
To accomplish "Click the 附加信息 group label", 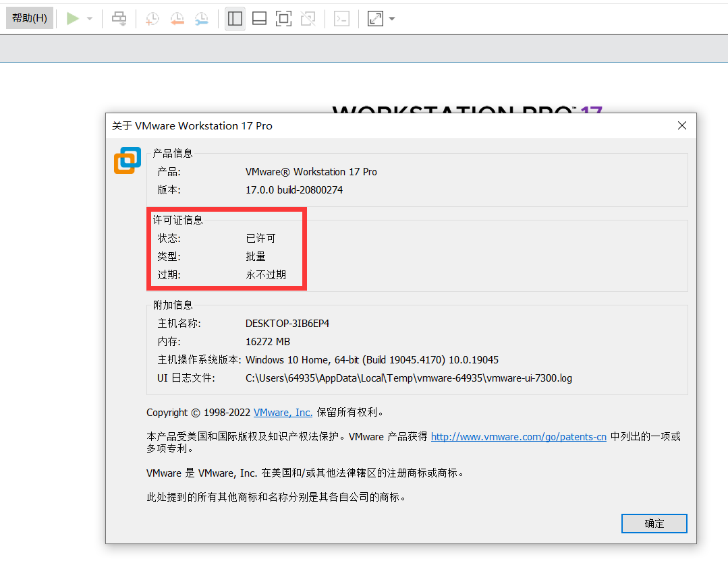I will (173, 305).
